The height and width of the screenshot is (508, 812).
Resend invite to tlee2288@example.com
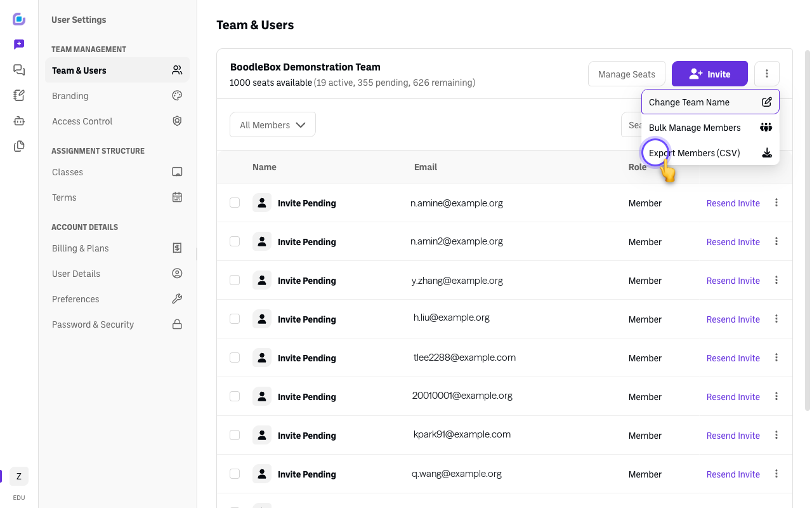click(x=733, y=358)
